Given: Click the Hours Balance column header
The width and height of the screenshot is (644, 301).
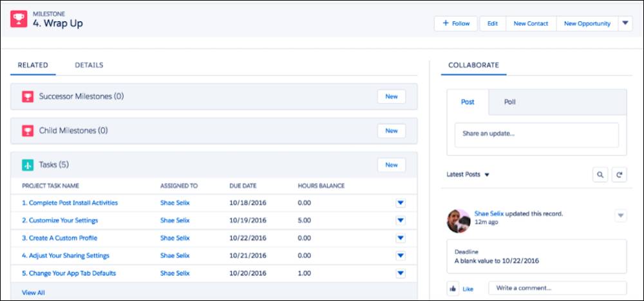Looking at the screenshot, I should (x=321, y=186).
